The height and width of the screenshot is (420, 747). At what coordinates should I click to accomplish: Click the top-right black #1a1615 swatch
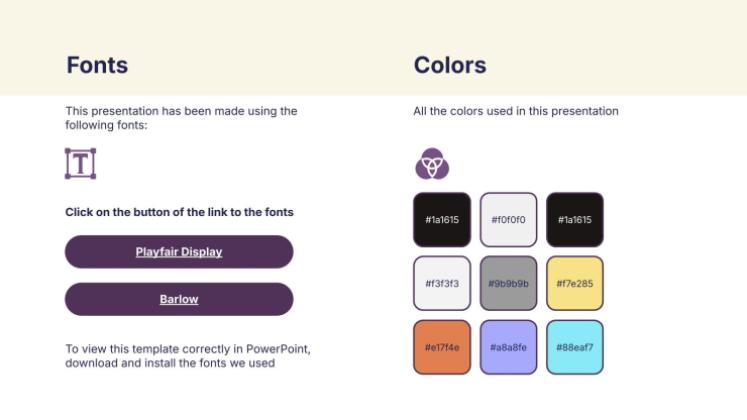point(574,220)
